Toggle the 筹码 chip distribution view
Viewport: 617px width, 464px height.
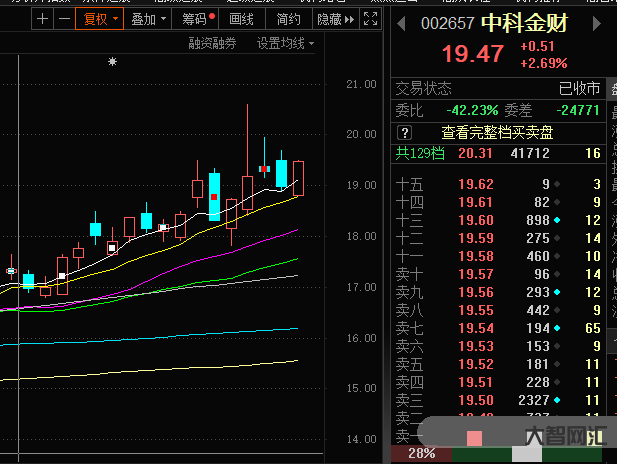coord(195,19)
